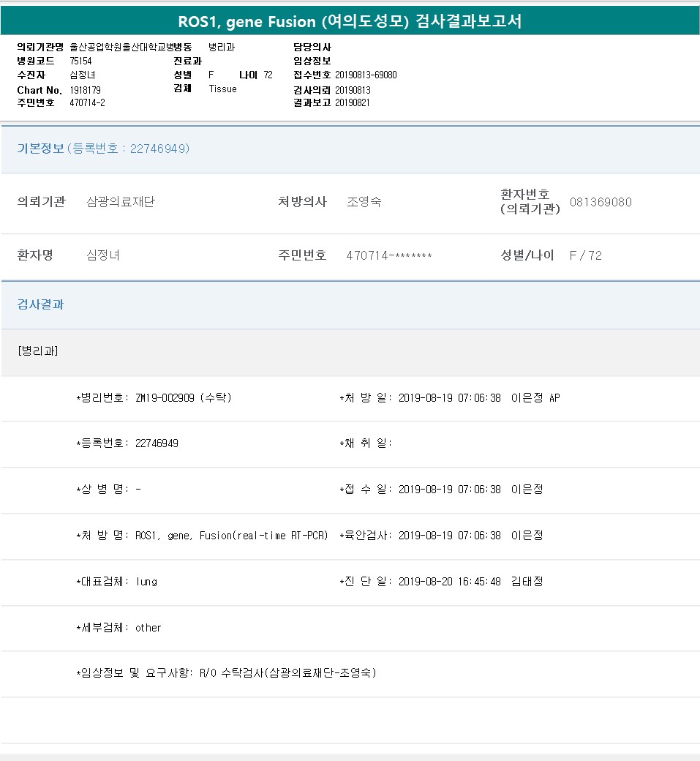Click the 환자번호 value 081369080
The width and height of the screenshot is (700, 761).
pos(601,202)
